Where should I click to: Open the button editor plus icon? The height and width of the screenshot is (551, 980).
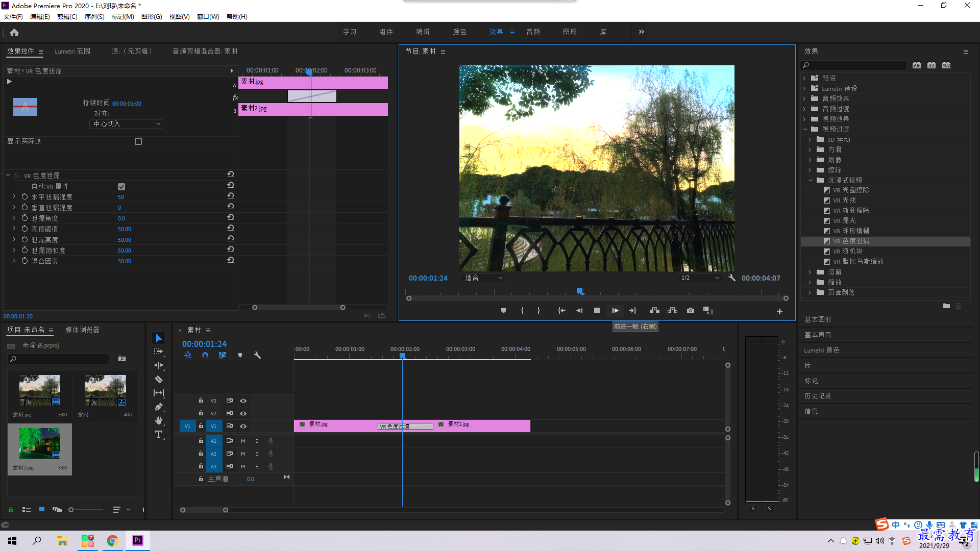click(779, 311)
